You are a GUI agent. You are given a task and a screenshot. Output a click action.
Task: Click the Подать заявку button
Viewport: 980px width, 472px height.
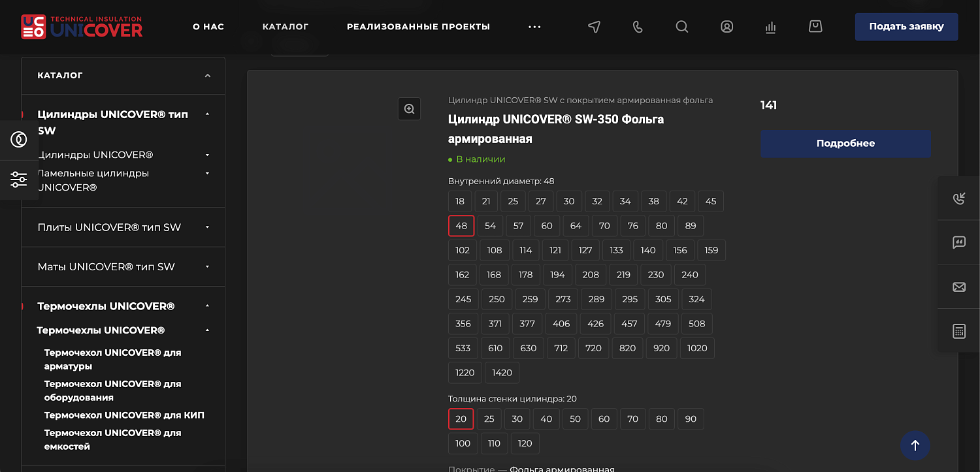tap(906, 27)
